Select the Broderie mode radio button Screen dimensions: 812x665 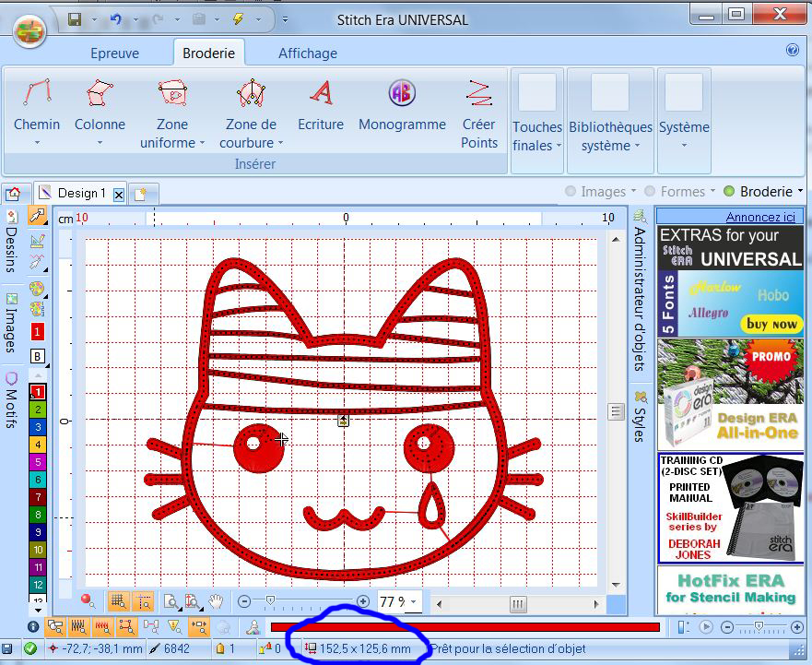pyautogui.click(x=729, y=191)
